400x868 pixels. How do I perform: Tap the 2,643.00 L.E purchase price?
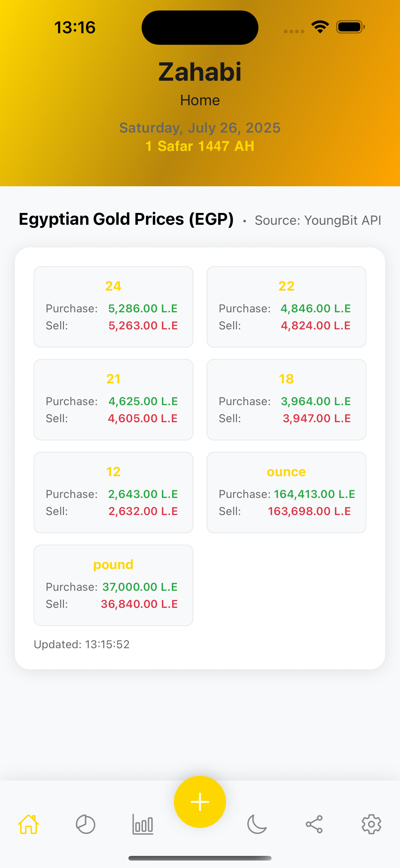pyautogui.click(x=143, y=494)
